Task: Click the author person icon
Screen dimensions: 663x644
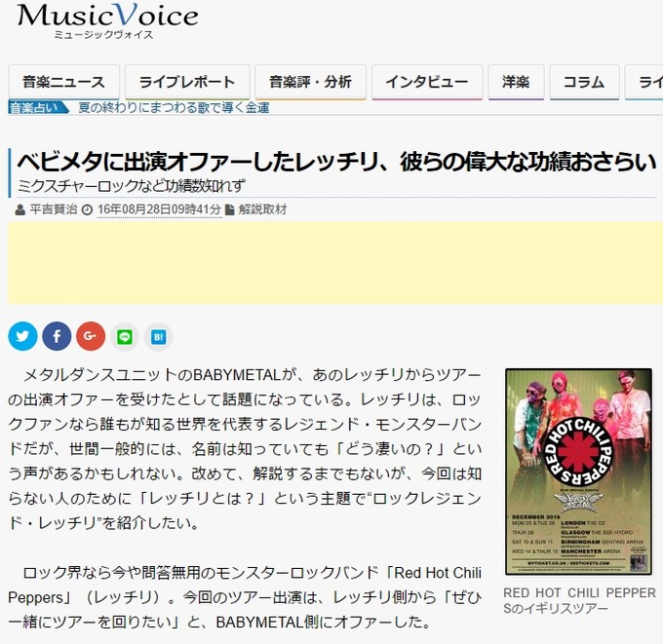Action: pos(19,209)
